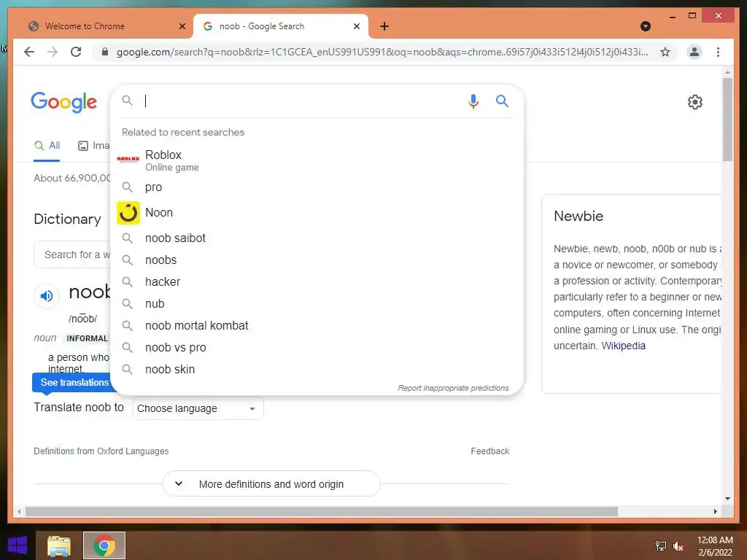Click the network tray icon
Screen dimensions: 747x560
(661, 546)
